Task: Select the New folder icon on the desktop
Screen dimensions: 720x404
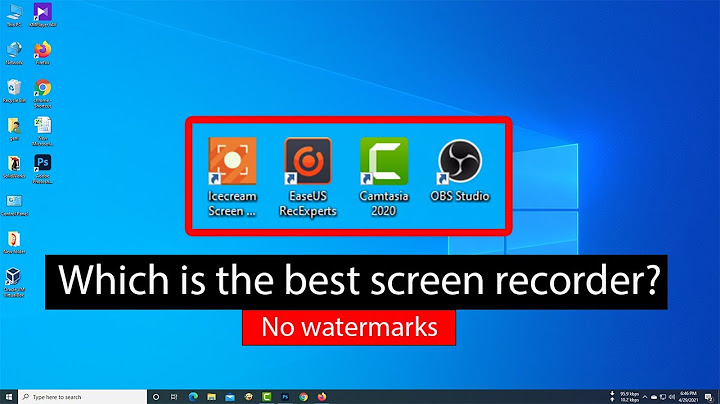Action: [x=14, y=242]
